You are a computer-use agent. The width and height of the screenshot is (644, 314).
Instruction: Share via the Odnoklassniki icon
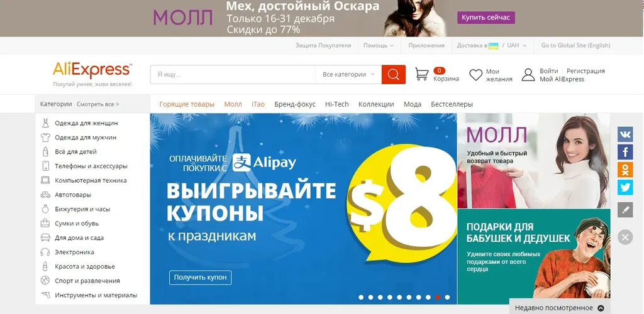[x=625, y=170]
